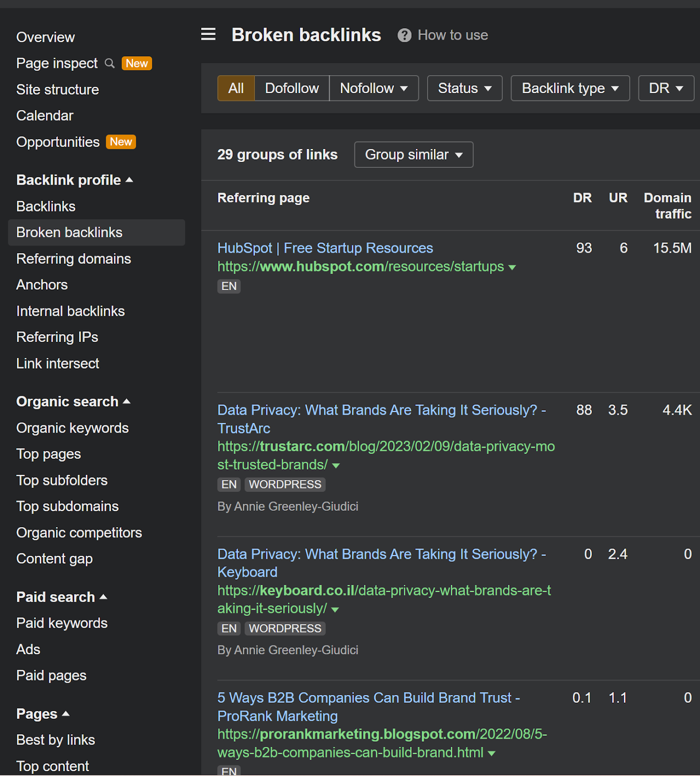This screenshot has height=776, width=700.
Task: Toggle the hamburger sidebar menu icon
Action: [208, 34]
